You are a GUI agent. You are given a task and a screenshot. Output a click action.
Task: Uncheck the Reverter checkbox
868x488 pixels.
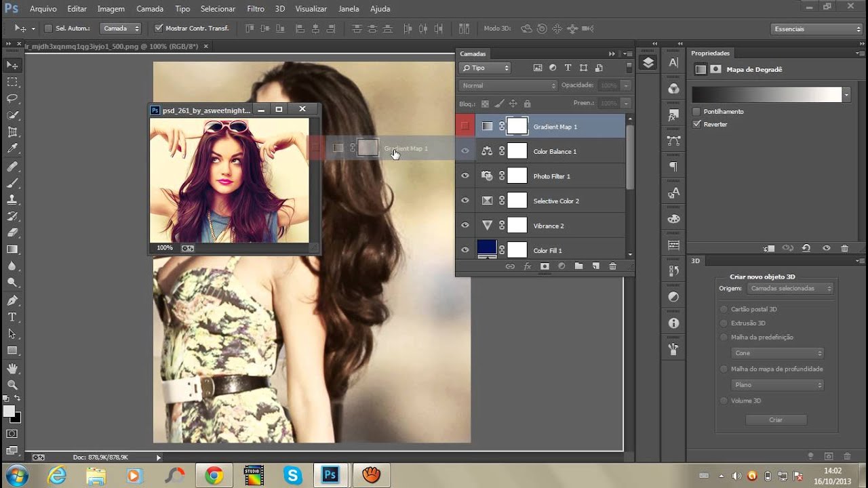696,124
